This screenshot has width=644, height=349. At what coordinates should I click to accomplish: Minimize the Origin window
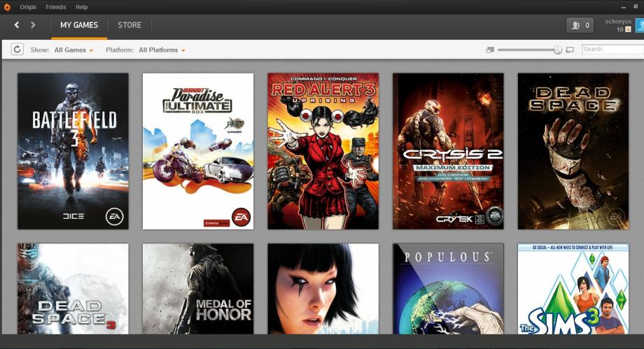pyautogui.click(x=624, y=8)
